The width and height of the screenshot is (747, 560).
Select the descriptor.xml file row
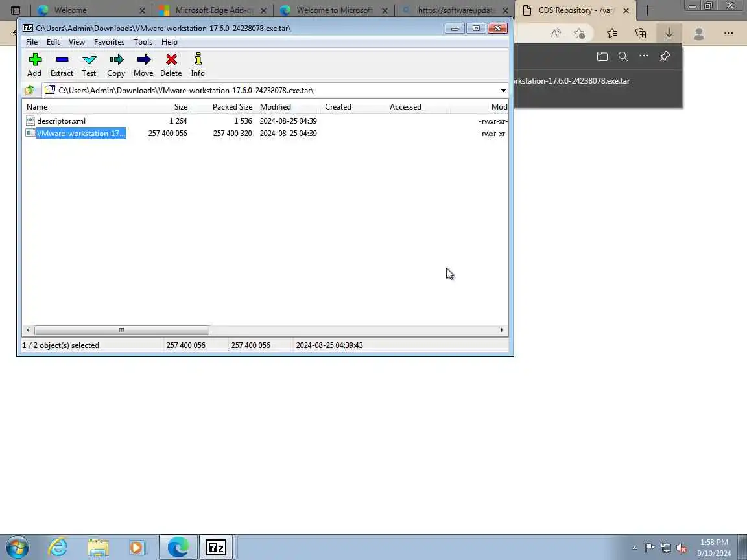[265, 121]
